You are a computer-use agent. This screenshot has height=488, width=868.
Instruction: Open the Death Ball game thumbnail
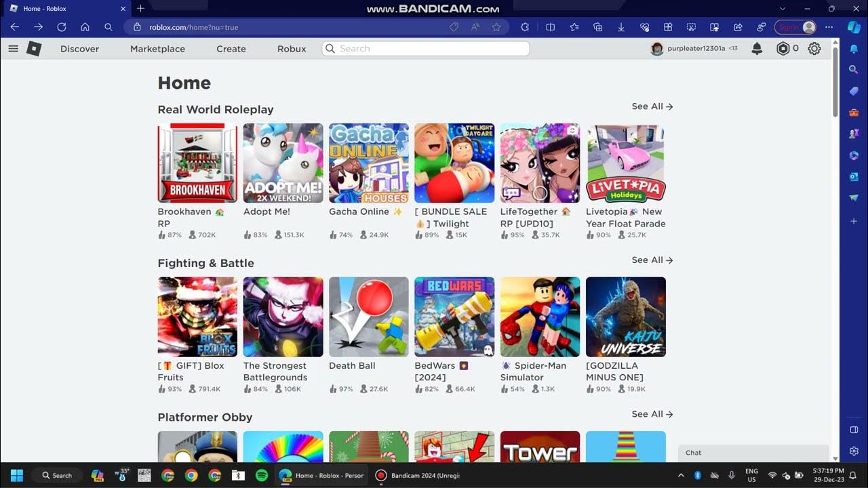tap(369, 317)
